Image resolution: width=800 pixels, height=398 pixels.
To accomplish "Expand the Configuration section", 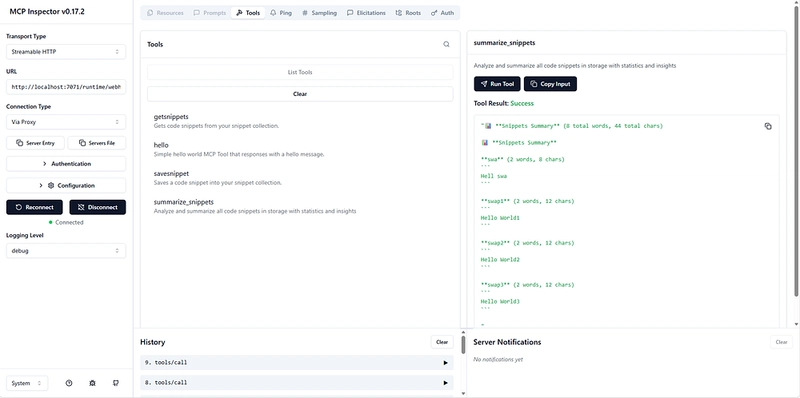I will point(66,185).
